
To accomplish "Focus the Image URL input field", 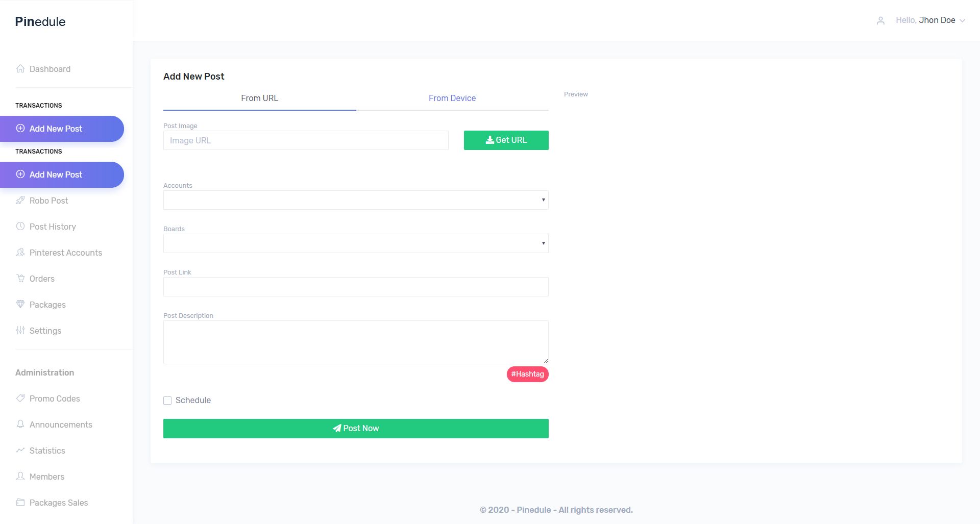I will point(306,140).
